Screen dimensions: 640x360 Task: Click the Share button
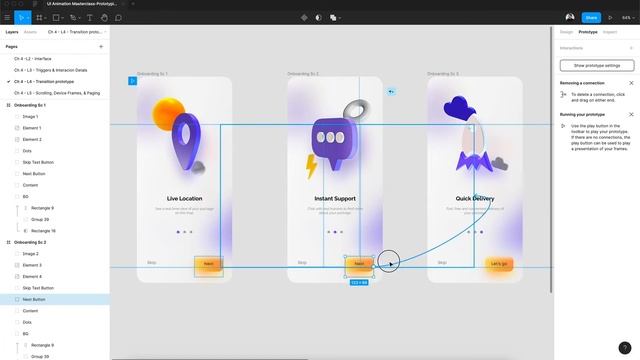tap(591, 18)
